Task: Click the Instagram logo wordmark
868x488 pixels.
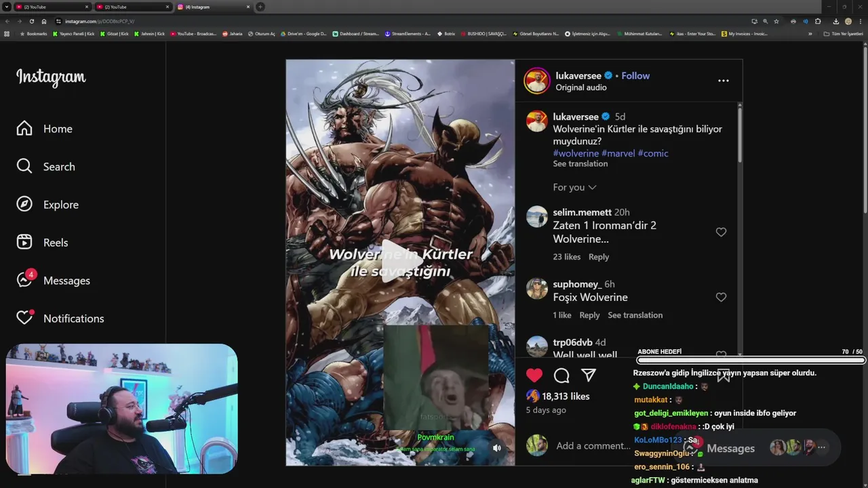Action: pos(51,78)
